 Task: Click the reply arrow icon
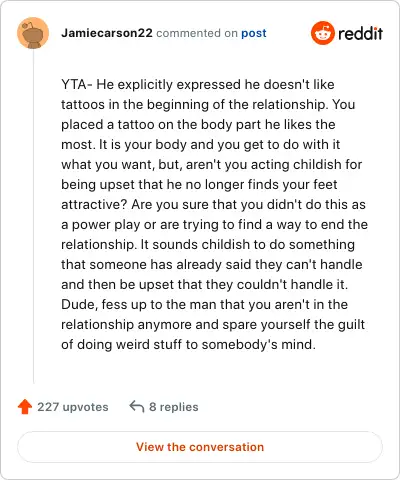tap(137, 407)
